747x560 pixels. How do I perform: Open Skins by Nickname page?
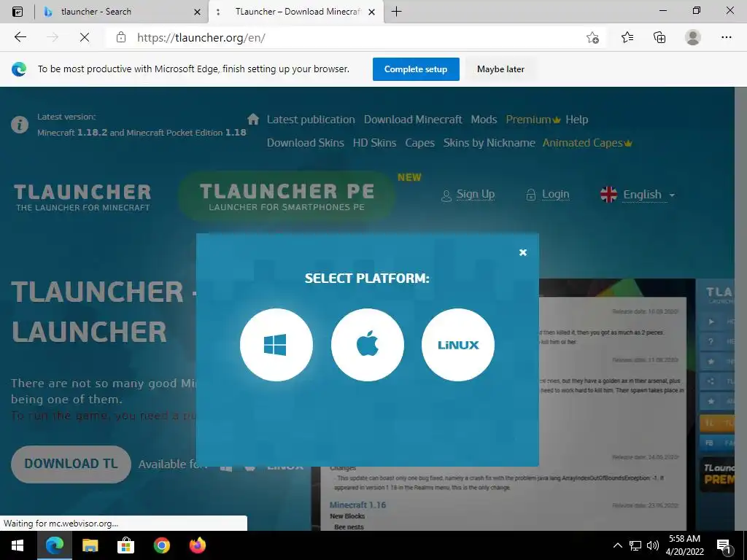click(x=489, y=143)
